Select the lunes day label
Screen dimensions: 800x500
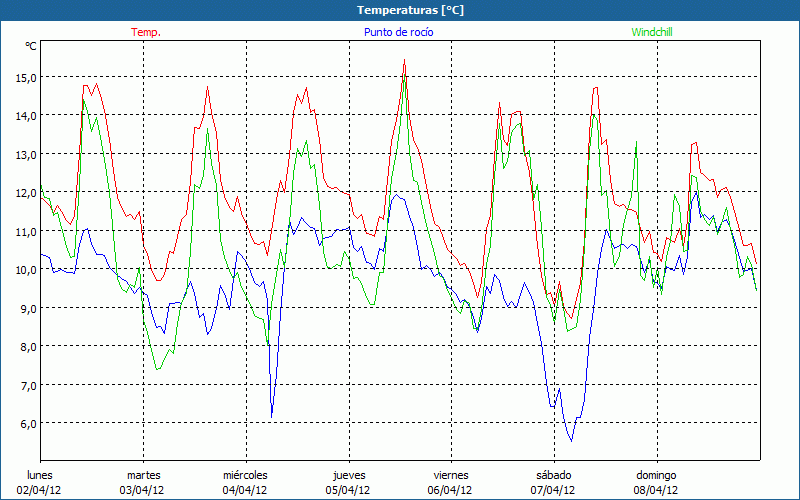click(40, 475)
